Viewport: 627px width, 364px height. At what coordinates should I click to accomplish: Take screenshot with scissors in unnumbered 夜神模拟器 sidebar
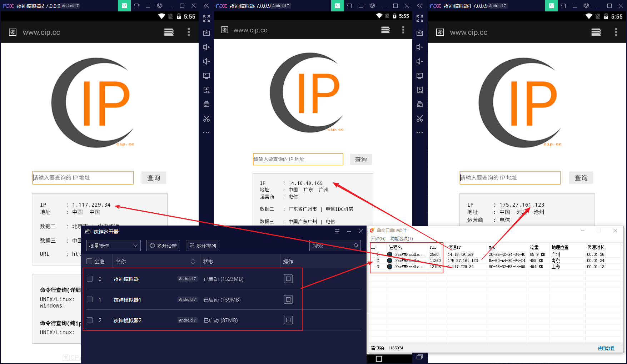[420, 118]
